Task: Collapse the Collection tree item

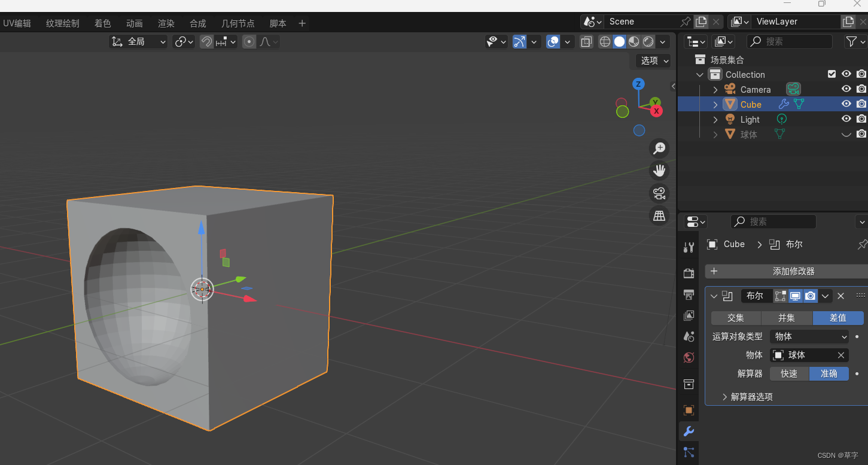Action: [x=699, y=75]
